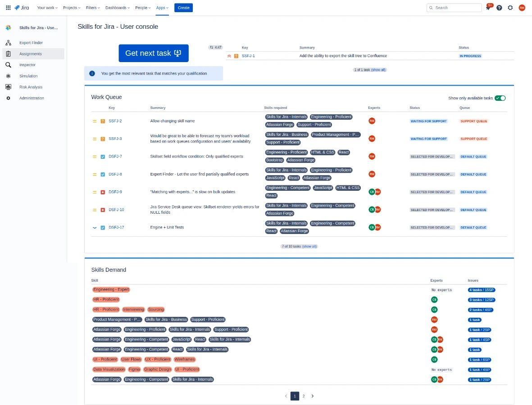The height and width of the screenshot is (405, 532).
Task: Toggle Show only available tasks switch
Action: click(500, 98)
